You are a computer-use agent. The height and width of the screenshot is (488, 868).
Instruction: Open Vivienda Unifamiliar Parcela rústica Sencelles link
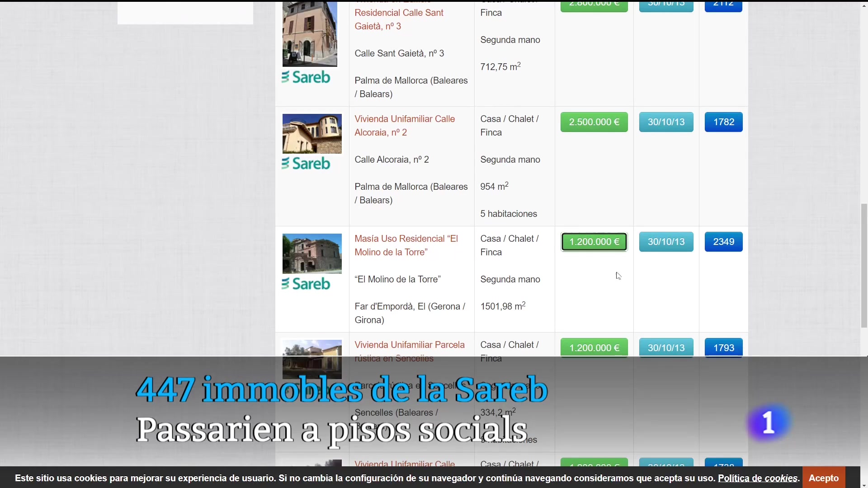coord(409,345)
